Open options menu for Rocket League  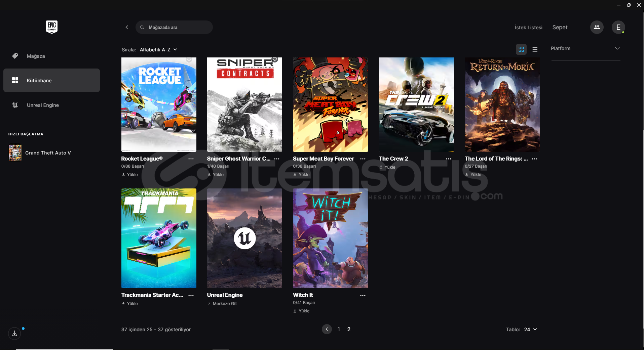(x=191, y=159)
